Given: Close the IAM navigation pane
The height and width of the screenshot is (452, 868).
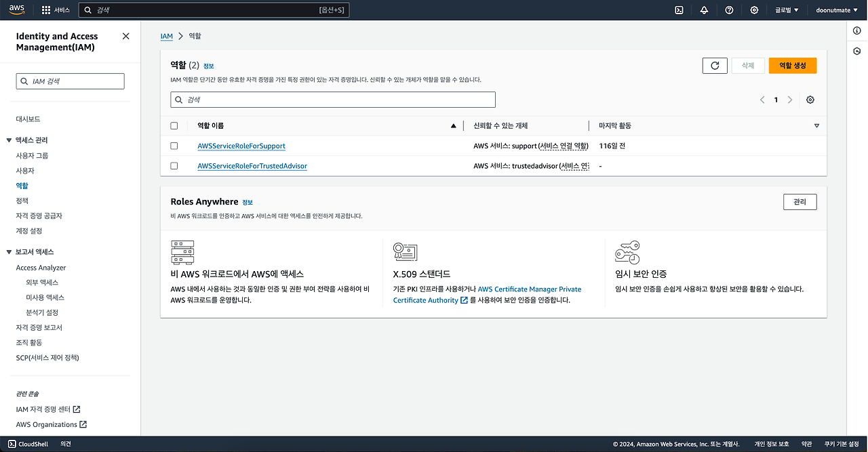Looking at the screenshot, I should (125, 37).
